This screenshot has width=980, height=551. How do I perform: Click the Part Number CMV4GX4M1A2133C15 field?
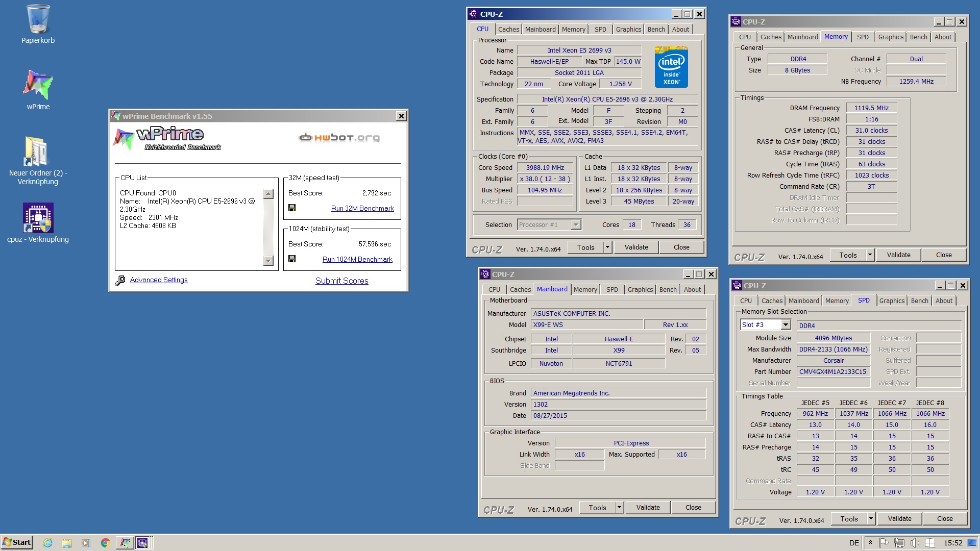[x=833, y=371]
